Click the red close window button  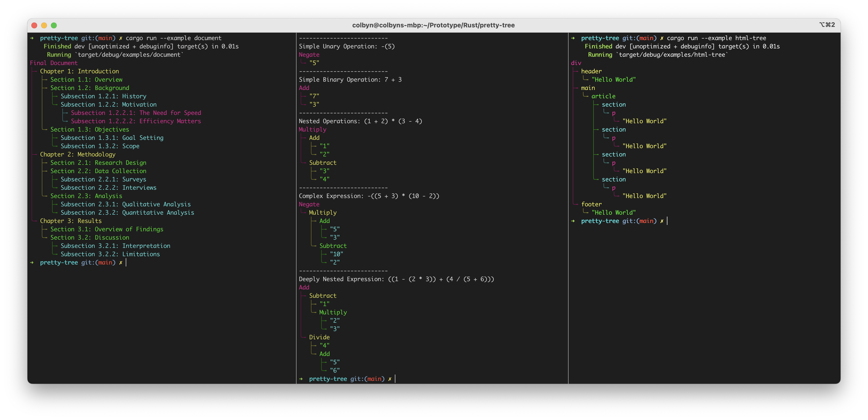[34, 25]
